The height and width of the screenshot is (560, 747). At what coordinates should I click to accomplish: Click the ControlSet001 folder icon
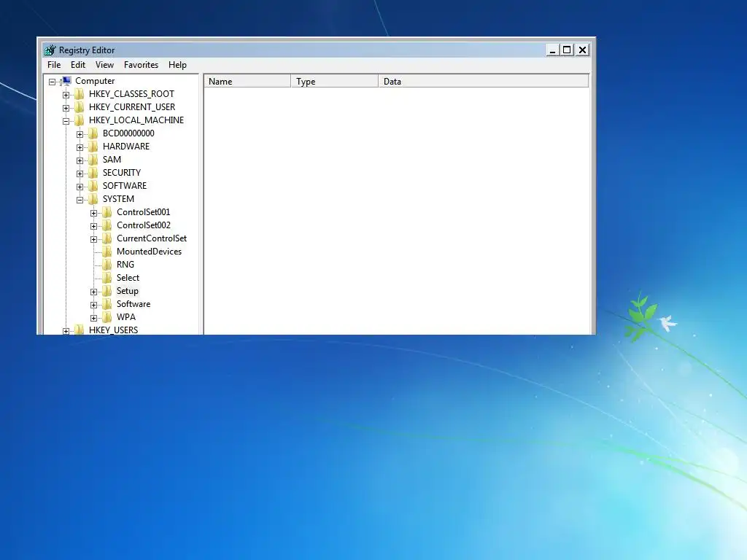pyautogui.click(x=108, y=212)
